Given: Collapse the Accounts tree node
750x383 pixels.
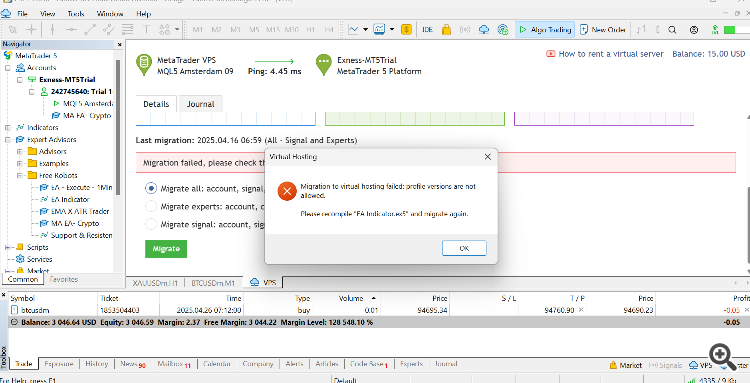Looking at the screenshot, I should coord(8,68).
